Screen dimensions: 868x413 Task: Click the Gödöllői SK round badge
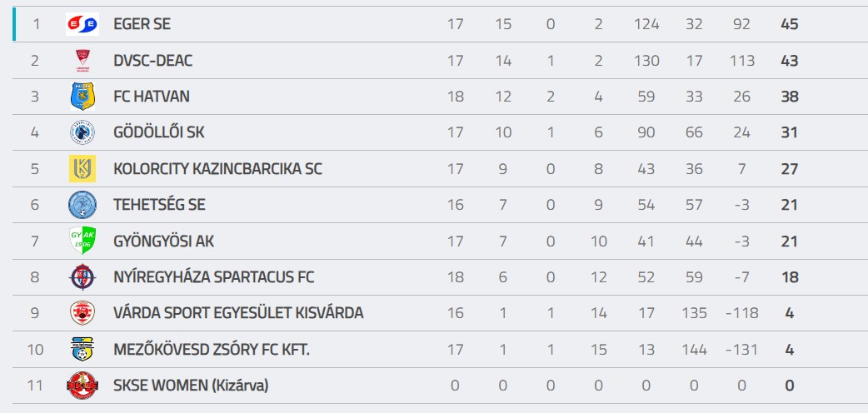(82, 133)
